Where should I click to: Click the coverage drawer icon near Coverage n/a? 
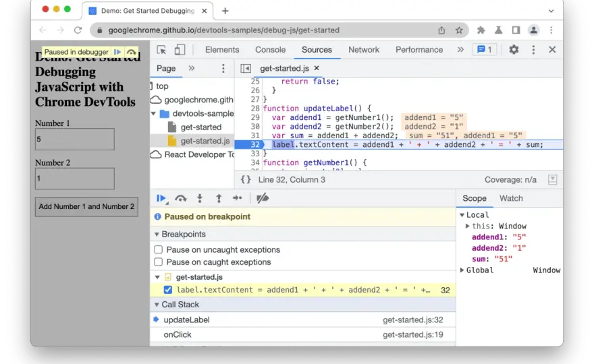pos(553,180)
